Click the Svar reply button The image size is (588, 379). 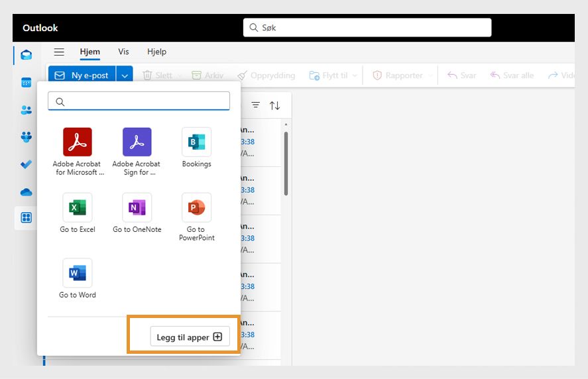[x=461, y=76]
